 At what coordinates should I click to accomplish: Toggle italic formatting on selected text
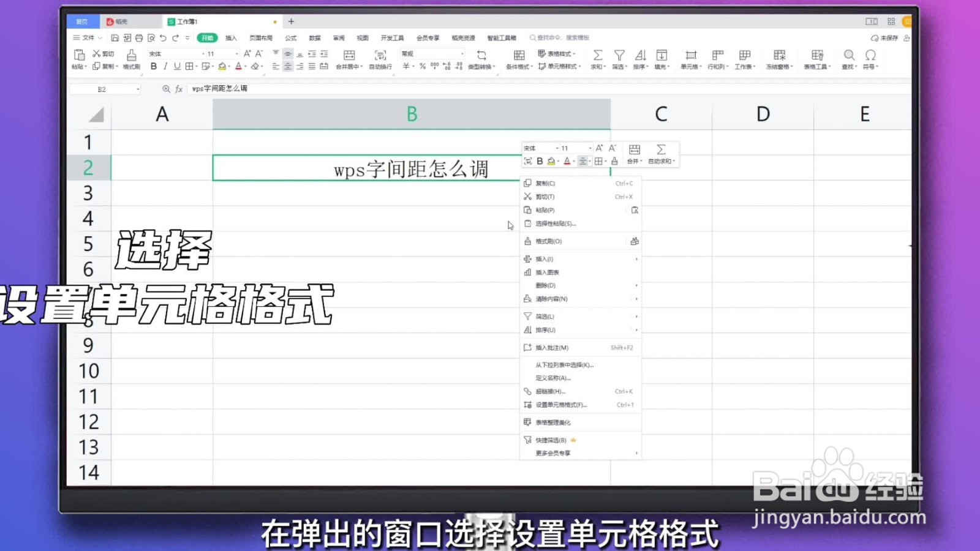pyautogui.click(x=165, y=66)
